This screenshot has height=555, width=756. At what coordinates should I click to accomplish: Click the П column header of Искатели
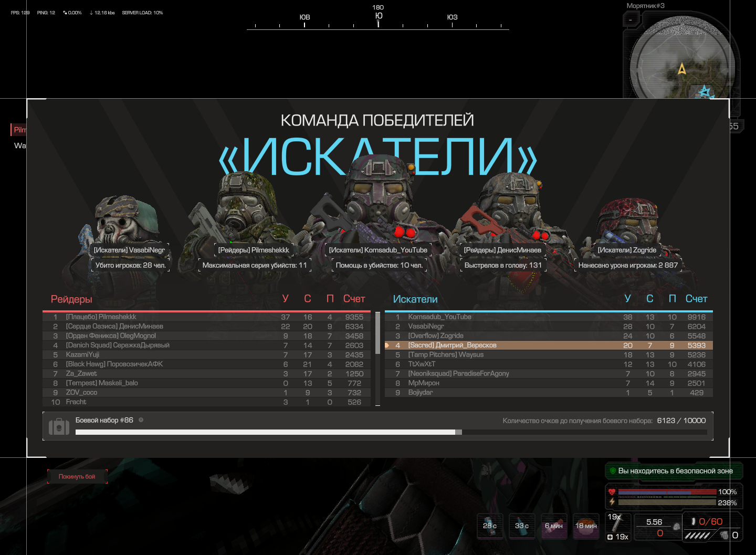click(673, 299)
